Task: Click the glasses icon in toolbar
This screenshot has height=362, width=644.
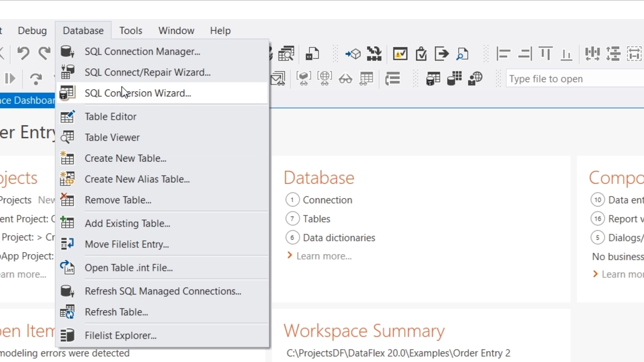Action: [345, 79]
